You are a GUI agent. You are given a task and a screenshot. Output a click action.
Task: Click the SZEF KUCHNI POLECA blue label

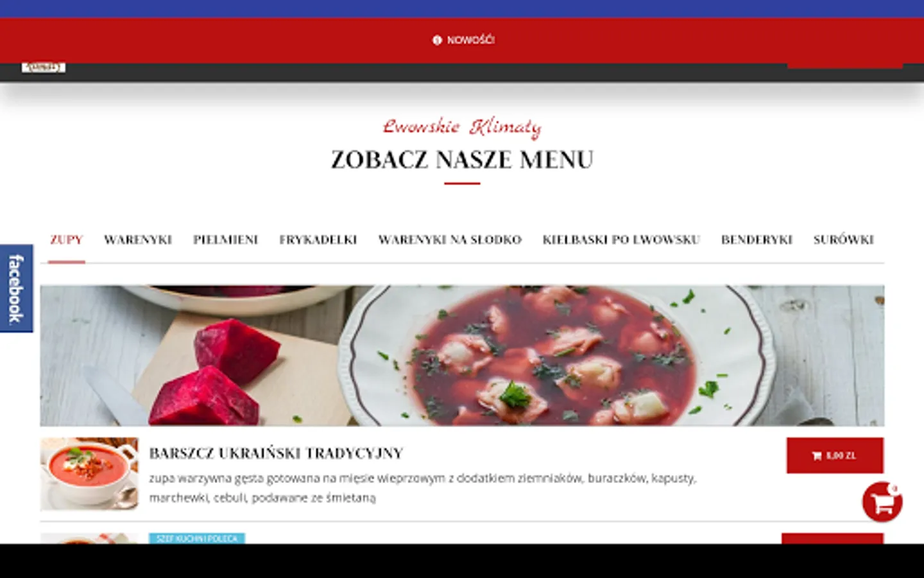click(x=197, y=538)
